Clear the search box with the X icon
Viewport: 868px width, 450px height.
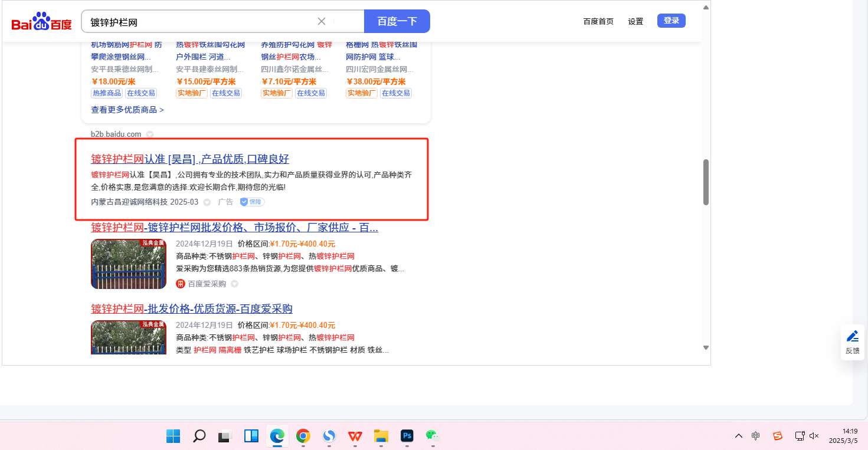[322, 22]
